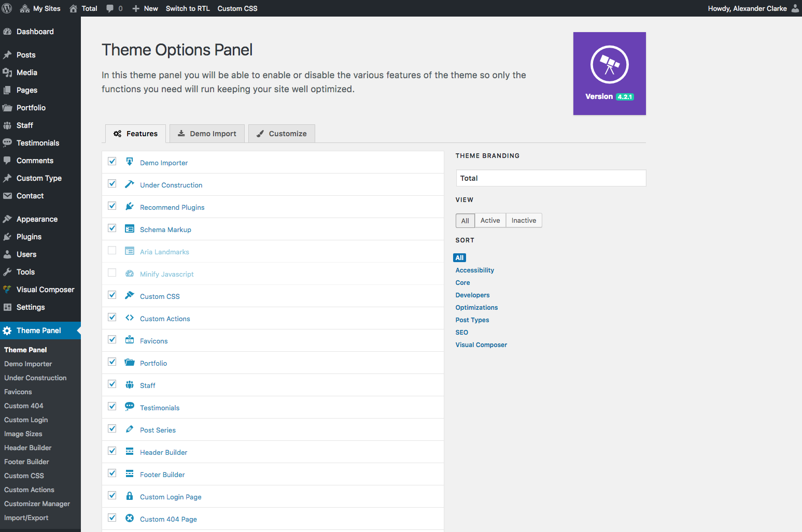Image resolution: width=802 pixels, height=532 pixels.
Task: Open the New item menu in admin bar
Action: click(145, 8)
